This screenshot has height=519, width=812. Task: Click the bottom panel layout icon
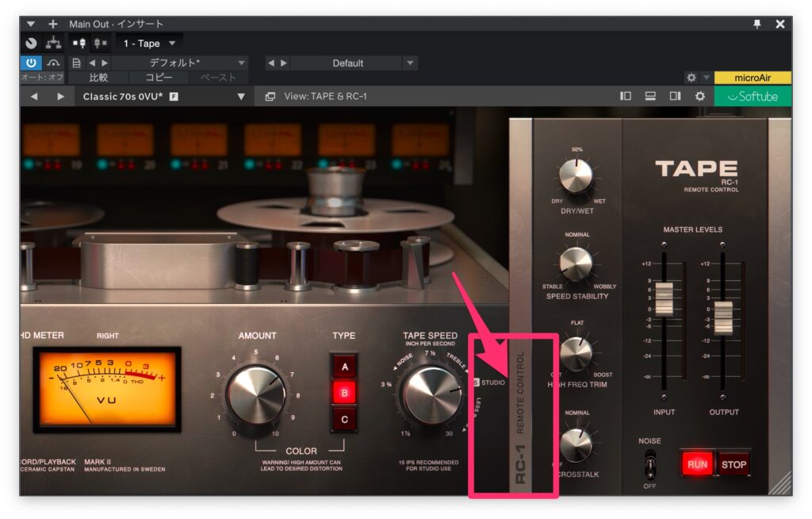coord(650,96)
